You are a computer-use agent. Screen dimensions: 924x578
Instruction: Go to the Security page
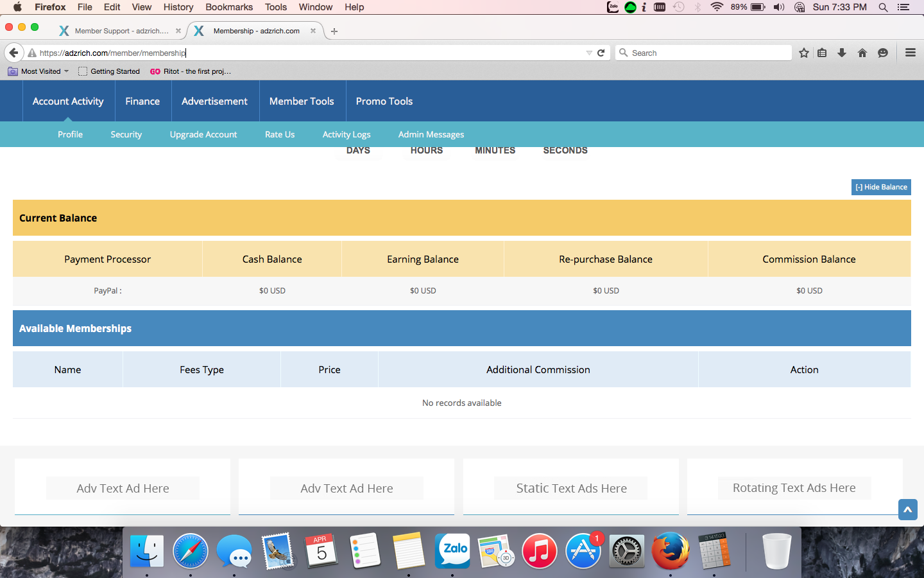[126, 134]
